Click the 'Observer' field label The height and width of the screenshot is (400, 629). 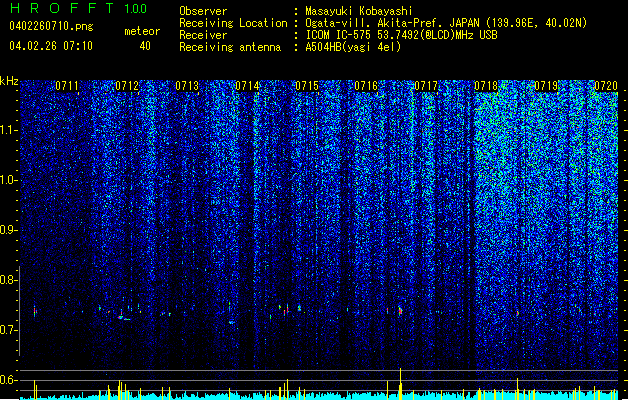point(203,11)
